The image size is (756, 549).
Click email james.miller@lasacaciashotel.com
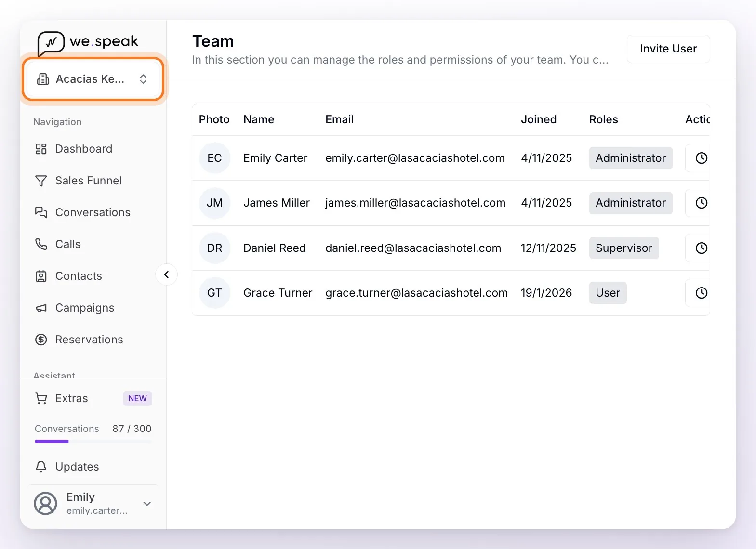415,203
